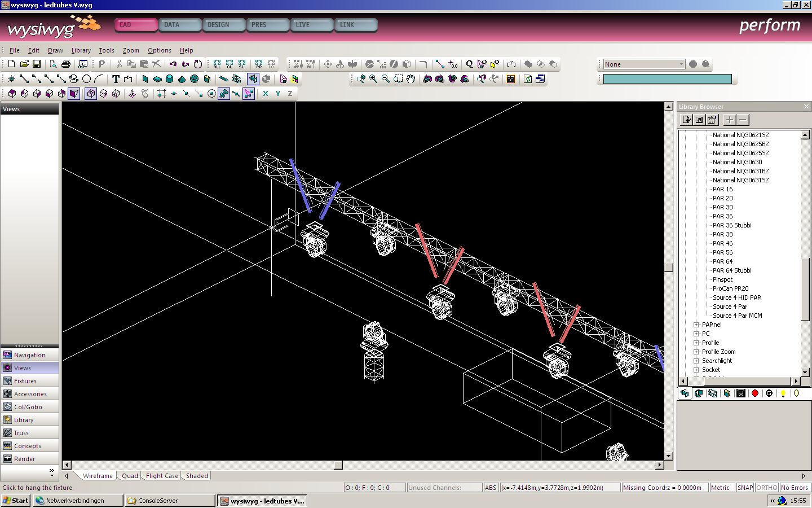Click the minus button in Library Browser

[743, 120]
